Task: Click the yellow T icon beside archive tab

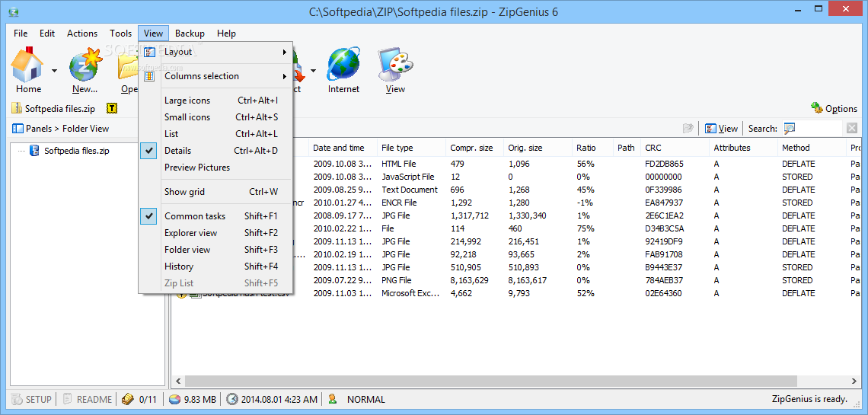Action: point(113,108)
